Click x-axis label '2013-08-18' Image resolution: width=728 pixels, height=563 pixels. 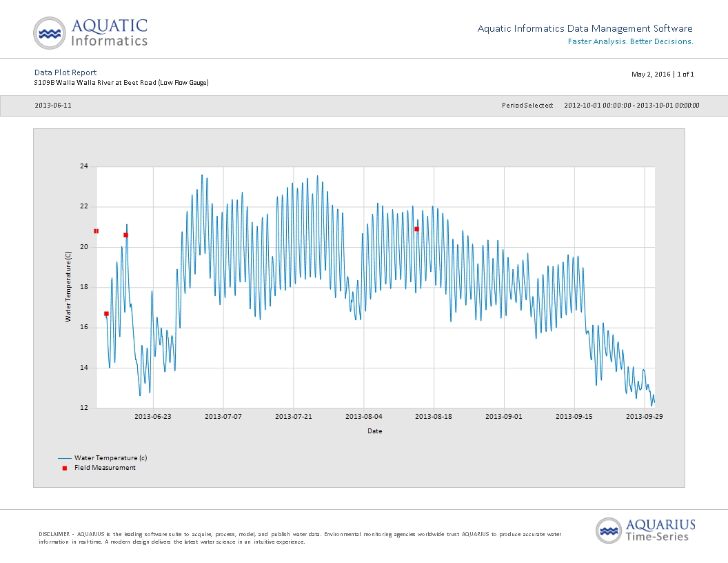(434, 416)
